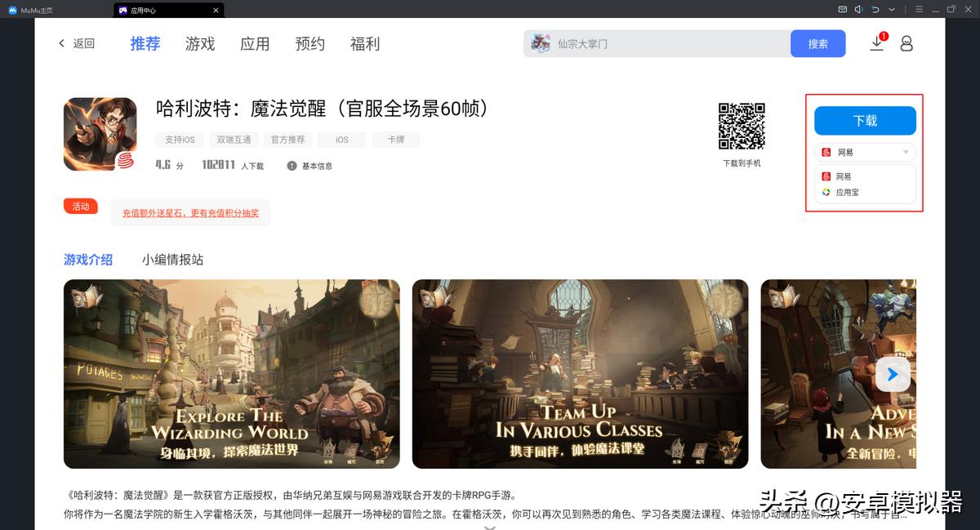Image resolution: width=980 pixels, height=530 pixels.
Task: Open the chevron dropdown in the title bar
Action: (x=891, y=10)
